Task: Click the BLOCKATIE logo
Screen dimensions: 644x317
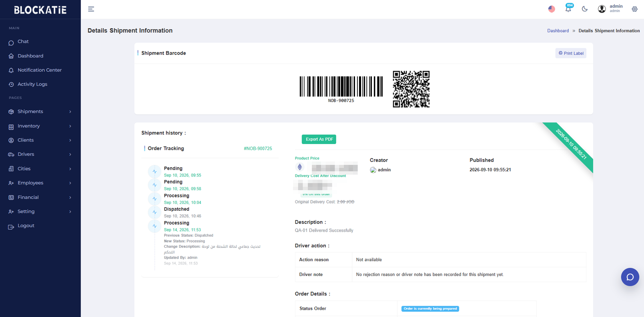Action: pyautogui.click(x=40, y=10)
